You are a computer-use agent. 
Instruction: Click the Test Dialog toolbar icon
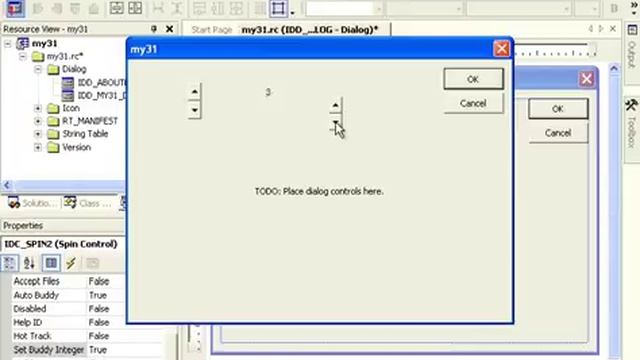click(x=15, y=8)
